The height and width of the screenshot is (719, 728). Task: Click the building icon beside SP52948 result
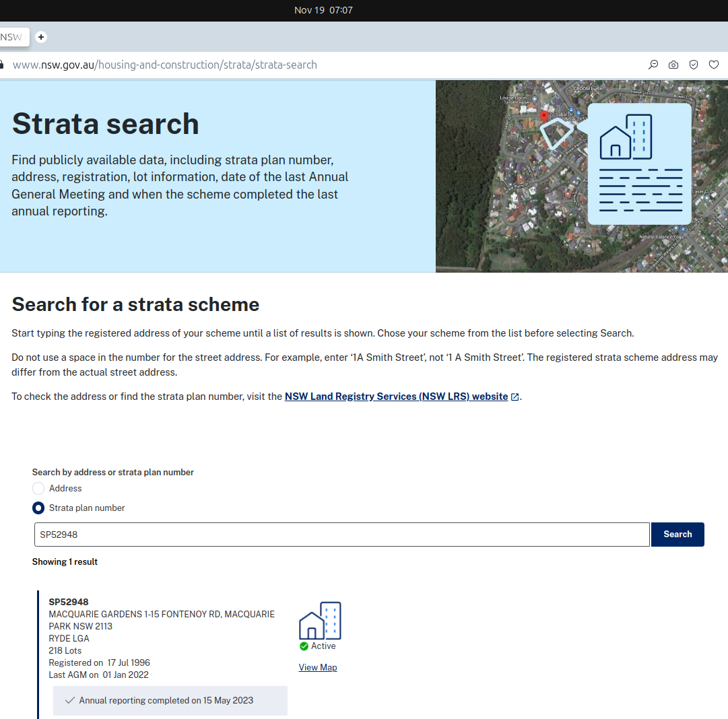tap(320, 620)
